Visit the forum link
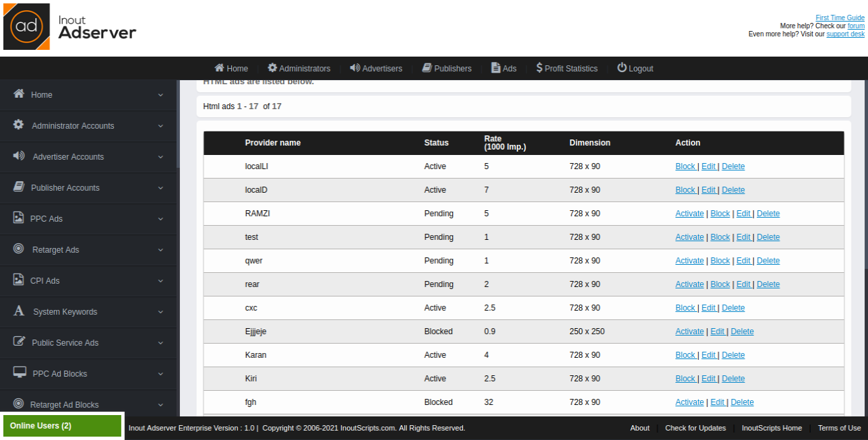 (x=856, y=26)
